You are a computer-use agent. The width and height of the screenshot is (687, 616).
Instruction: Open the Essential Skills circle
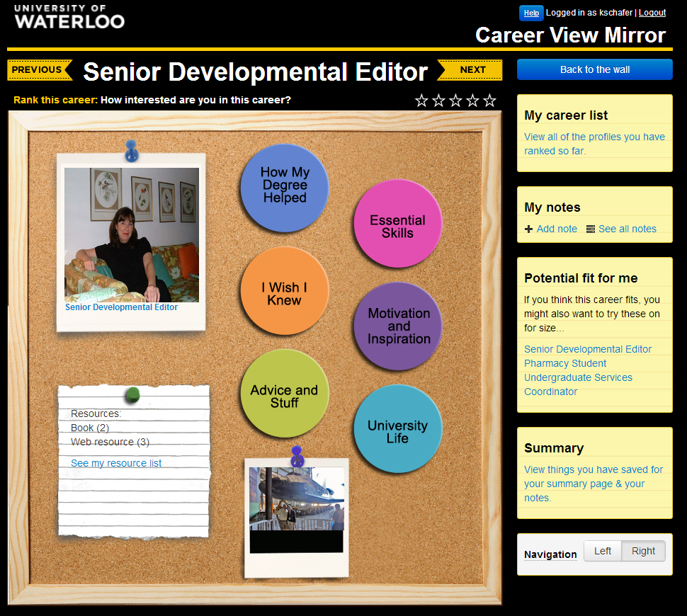click(398, 224)
